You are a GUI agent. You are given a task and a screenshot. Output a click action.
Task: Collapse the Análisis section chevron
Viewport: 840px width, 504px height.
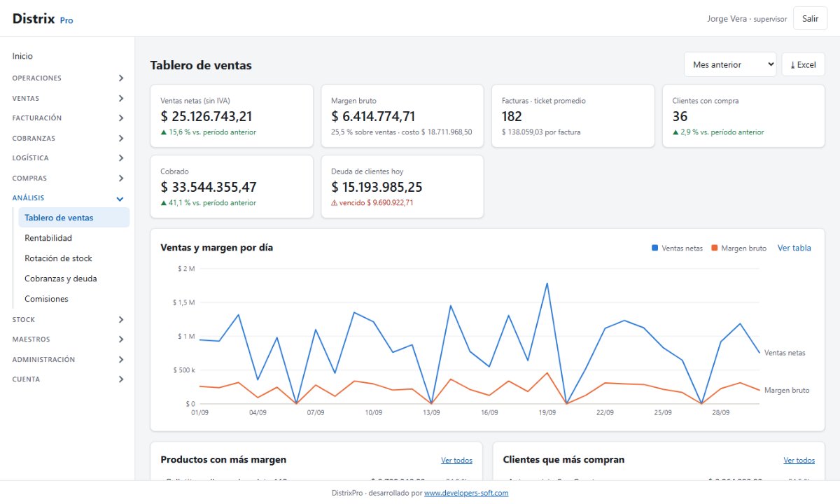(x=120, y=199)
